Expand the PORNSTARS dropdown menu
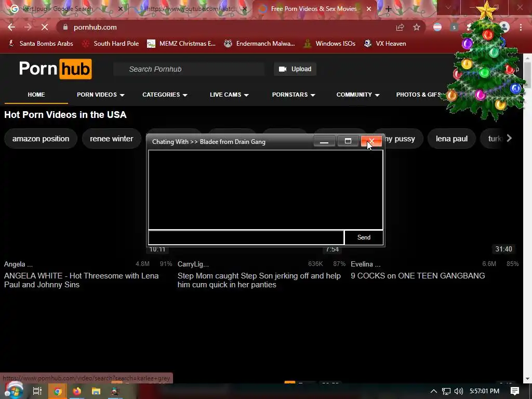The width and height of the screenshot is (532, 399). [x=294, y=95]
